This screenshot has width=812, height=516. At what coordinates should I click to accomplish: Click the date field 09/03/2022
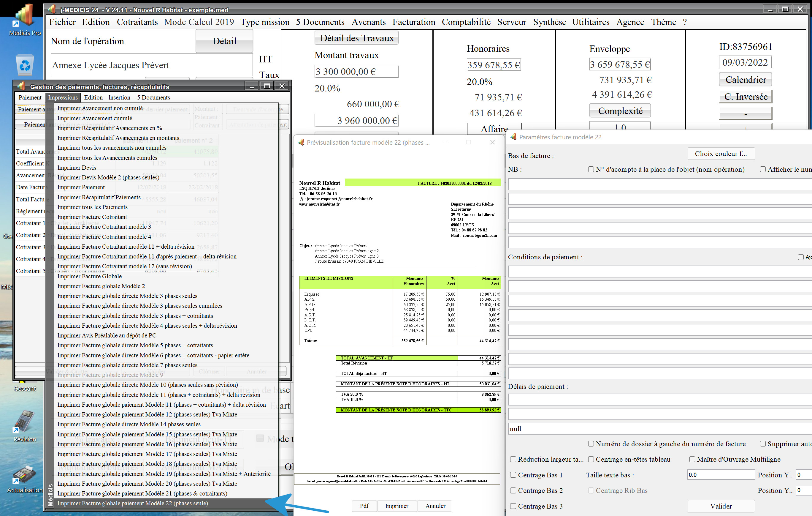745,62
